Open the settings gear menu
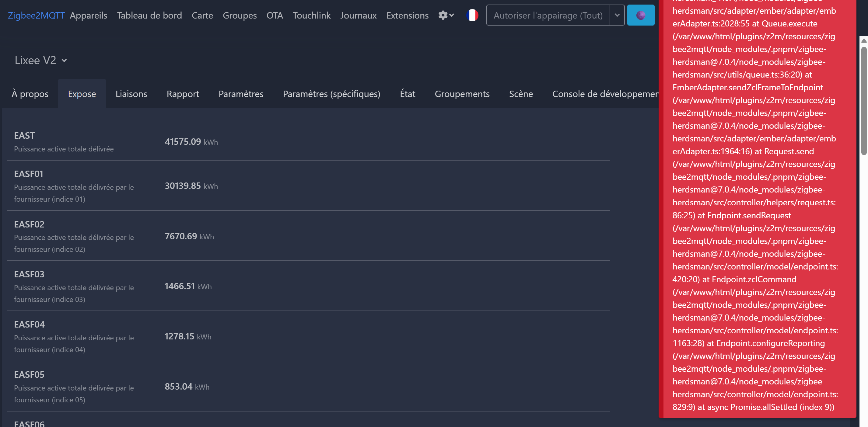Viewport: 868px width, 427px height. point(446,15)
